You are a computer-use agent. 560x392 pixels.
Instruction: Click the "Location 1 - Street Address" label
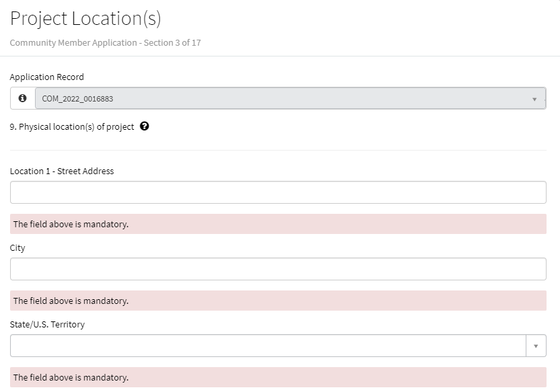[x=62, y=171]
